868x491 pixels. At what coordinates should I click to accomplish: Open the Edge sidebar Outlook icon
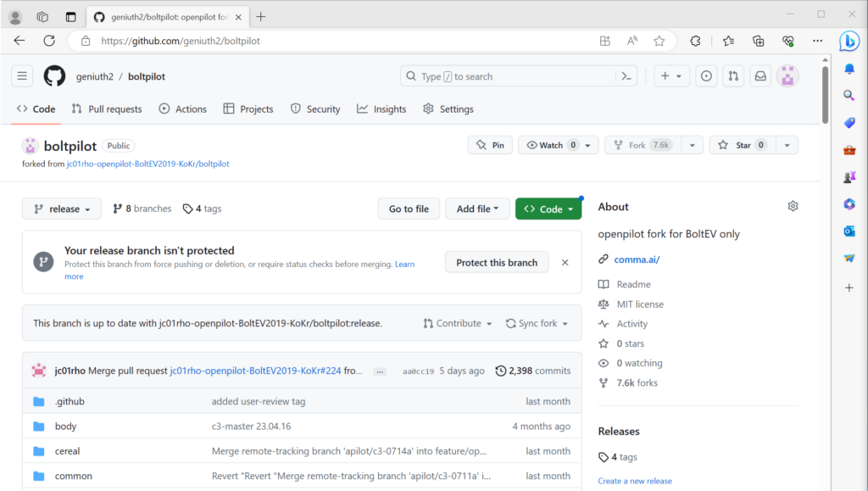coord(849,232)
